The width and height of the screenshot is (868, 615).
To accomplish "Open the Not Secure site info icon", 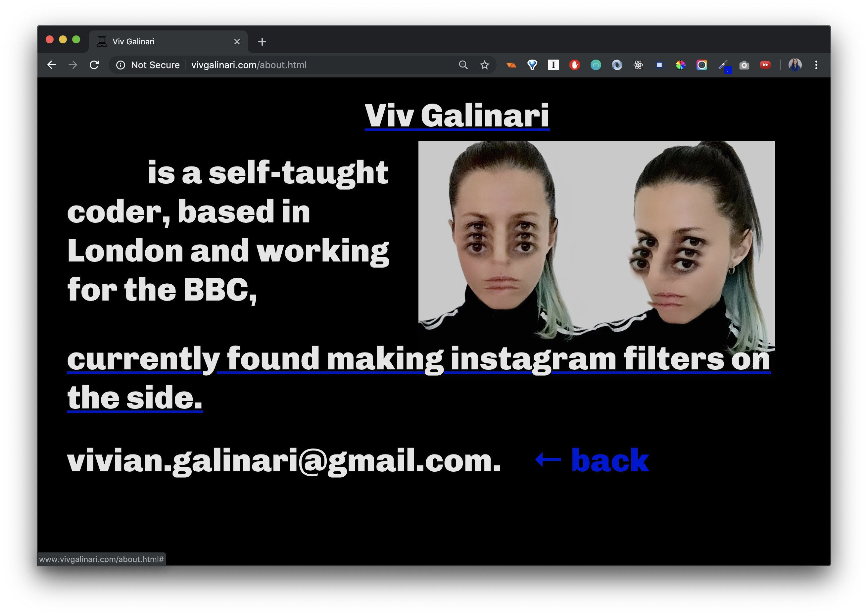I will click(121, 65).
